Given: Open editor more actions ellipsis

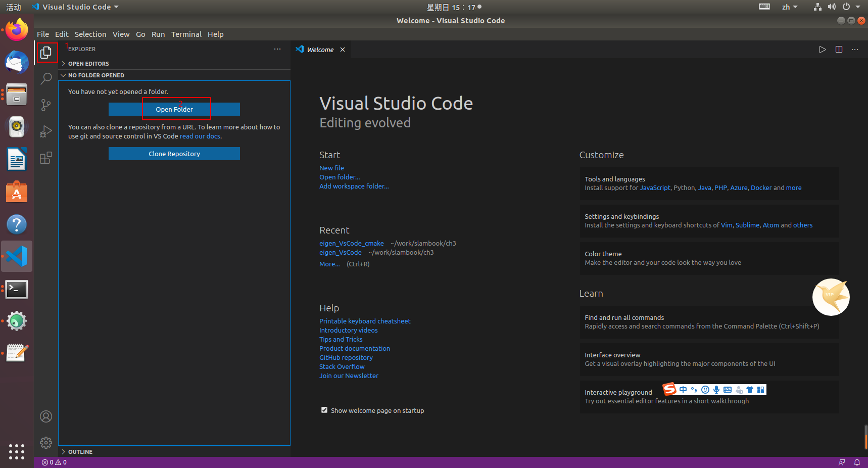Looking at the screenshot, I should (855, 50).
